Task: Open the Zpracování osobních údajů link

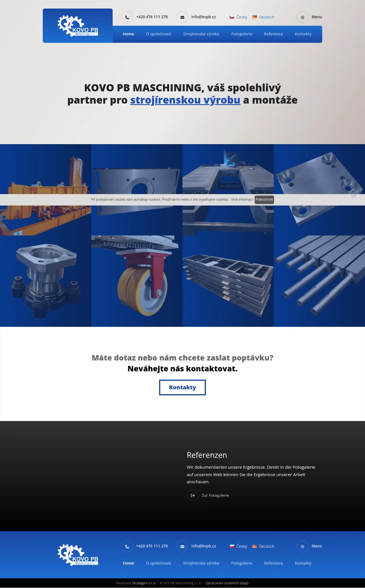Action: coord(227,583)
